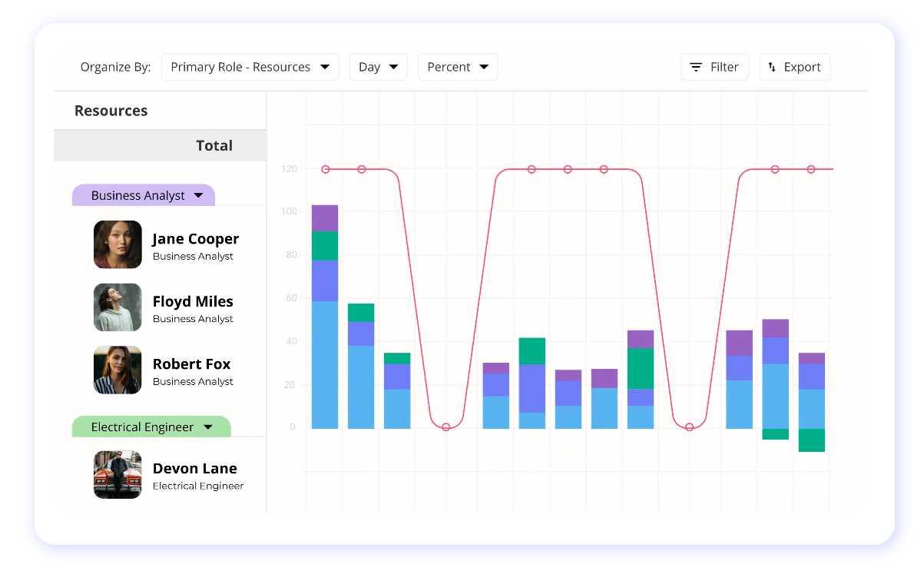Click the first capacity line marker at 120
The height and width of the screenshot is (581, 924).
pos(326,169)
